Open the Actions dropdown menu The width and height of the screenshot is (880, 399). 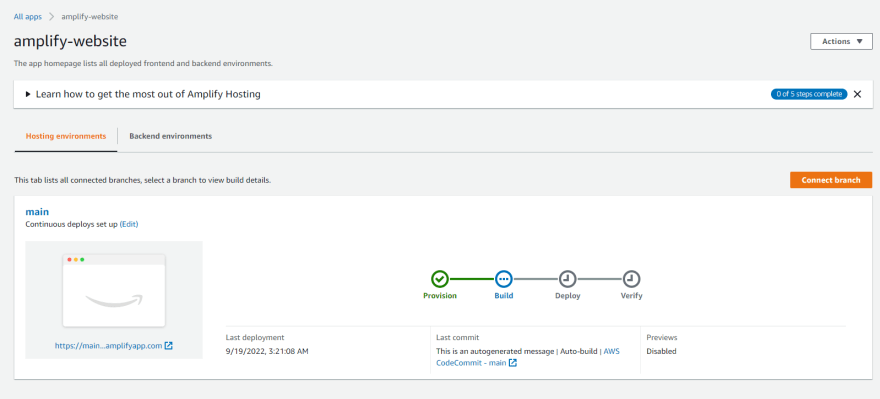pos(841,42)
